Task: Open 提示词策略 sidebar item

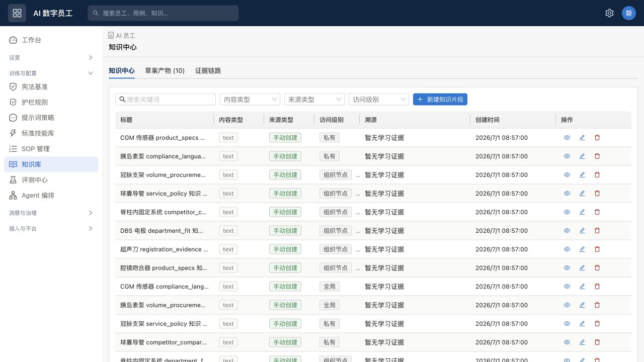Action: [x=51, y=118]
